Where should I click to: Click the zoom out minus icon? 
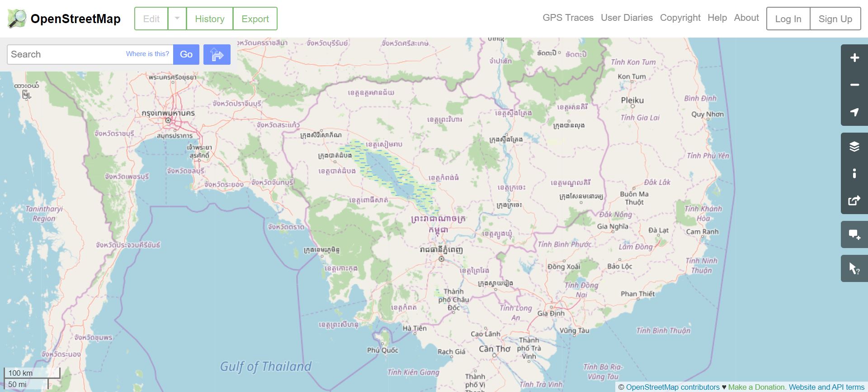854,85
